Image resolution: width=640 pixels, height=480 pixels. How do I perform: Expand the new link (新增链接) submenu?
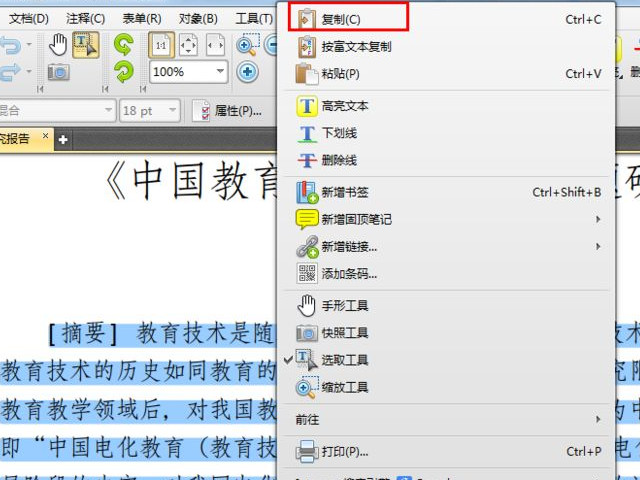(448, 247)
